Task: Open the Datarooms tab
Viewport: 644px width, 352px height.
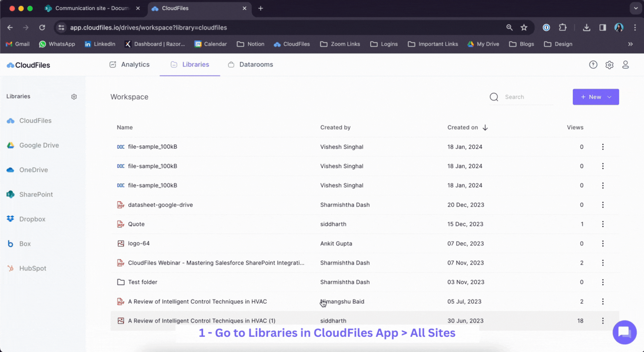Action: click(250, 65)
